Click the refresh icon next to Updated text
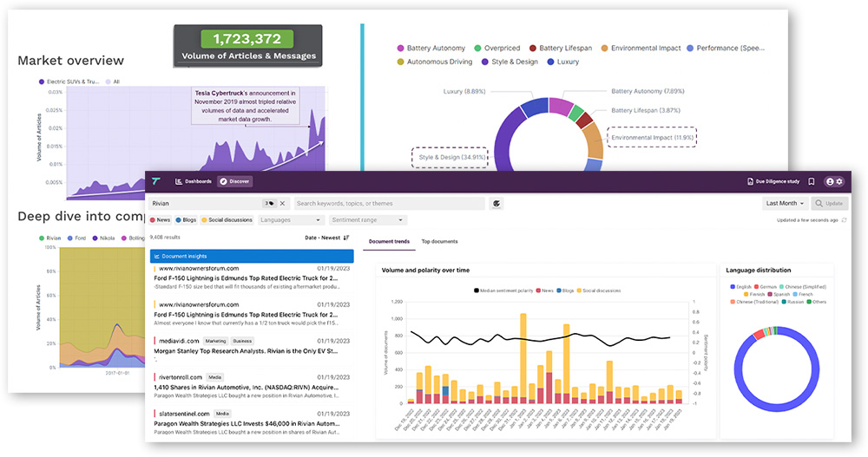868x457 pixels. point(845,220)
